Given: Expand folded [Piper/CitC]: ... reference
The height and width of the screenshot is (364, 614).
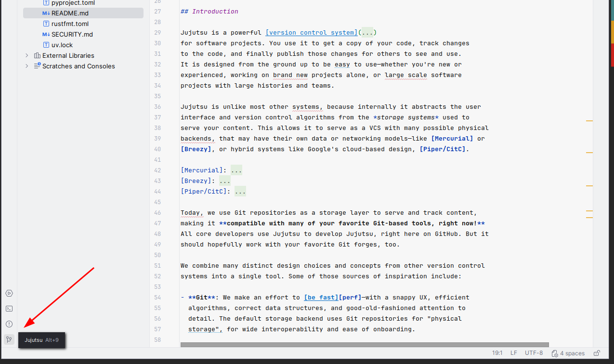Looking at the screenshot, I should (240, 192).
